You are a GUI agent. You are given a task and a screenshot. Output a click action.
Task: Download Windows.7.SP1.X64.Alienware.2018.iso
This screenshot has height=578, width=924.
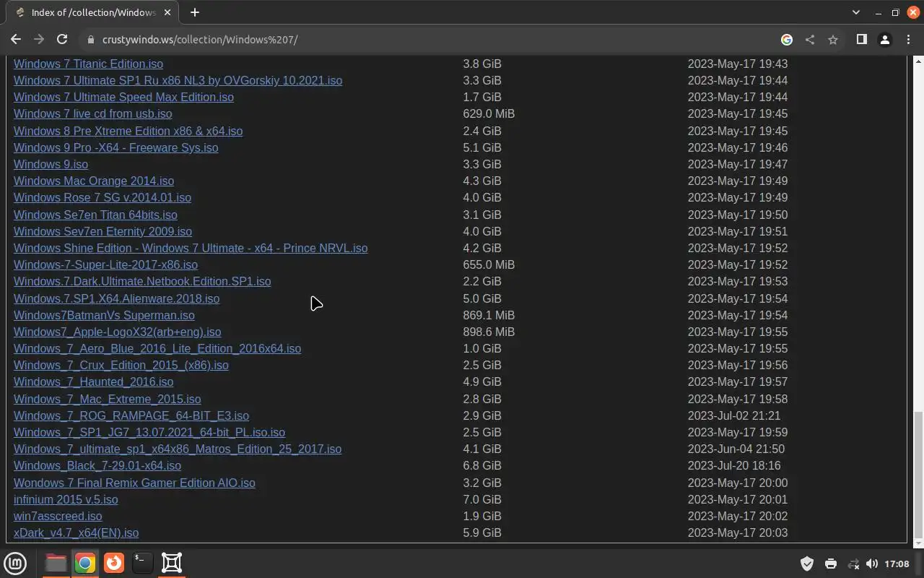(116, 298)
